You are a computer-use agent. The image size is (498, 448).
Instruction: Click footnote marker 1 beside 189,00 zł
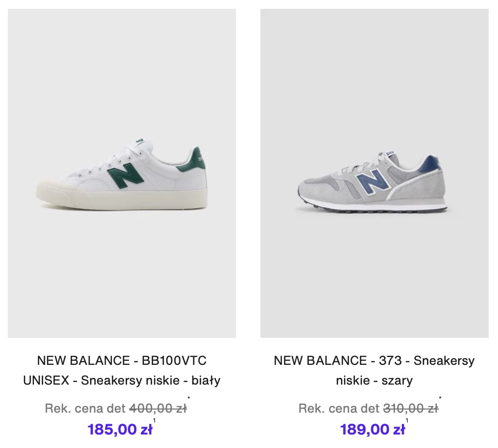pos(407,420)
